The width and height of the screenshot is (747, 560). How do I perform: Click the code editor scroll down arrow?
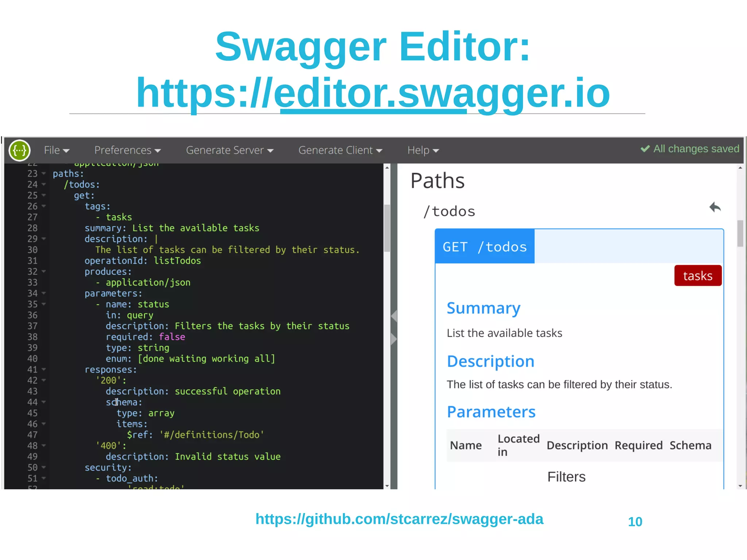387,486
